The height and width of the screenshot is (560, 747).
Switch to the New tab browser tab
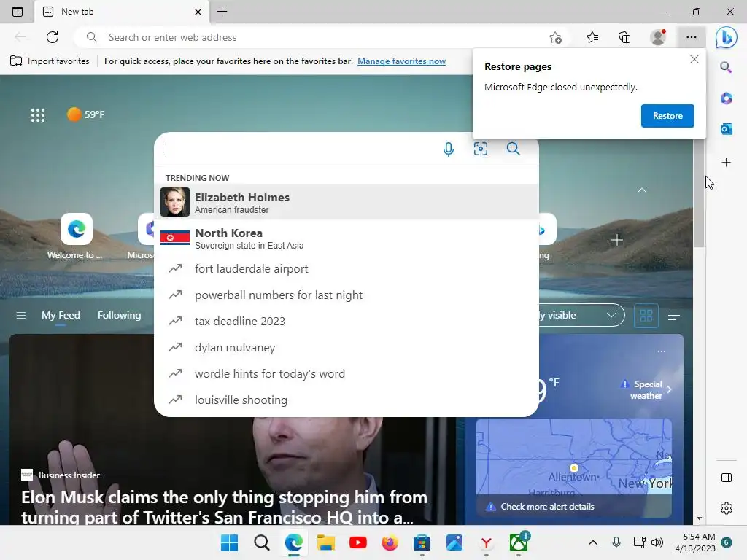[122, 12]
